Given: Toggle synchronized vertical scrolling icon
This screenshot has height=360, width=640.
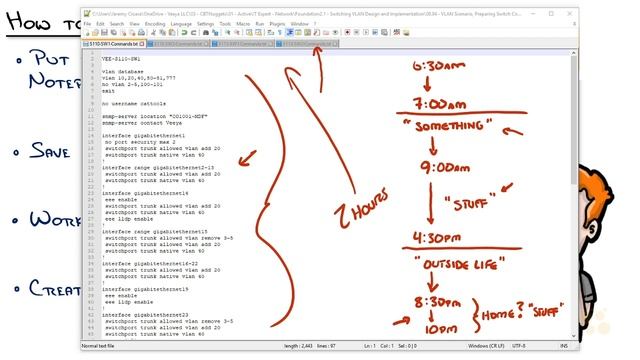Looking at the screenshot, I should pyautogui.click(x=249, y=33).
